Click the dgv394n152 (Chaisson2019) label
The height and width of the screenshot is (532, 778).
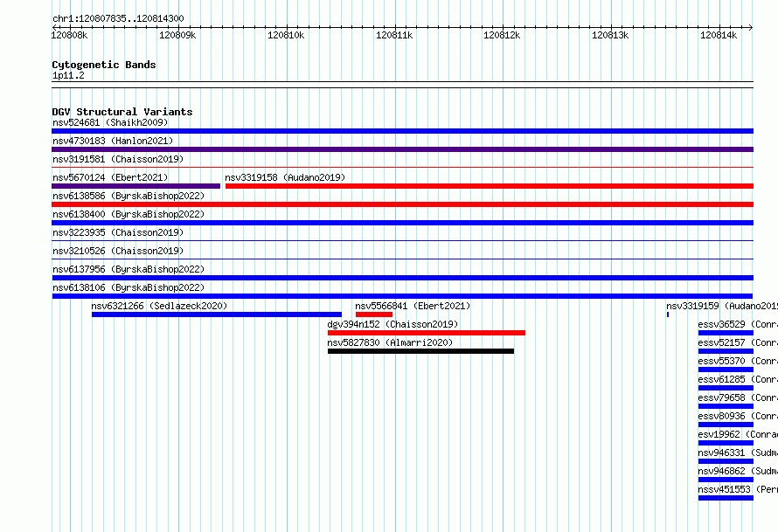(392, 324)
